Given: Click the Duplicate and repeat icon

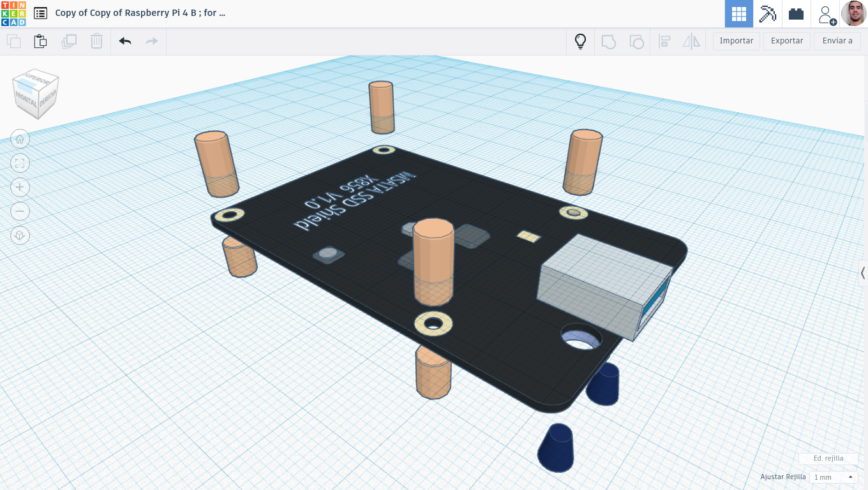Looking at the screenshot, I should click(68, 41).
